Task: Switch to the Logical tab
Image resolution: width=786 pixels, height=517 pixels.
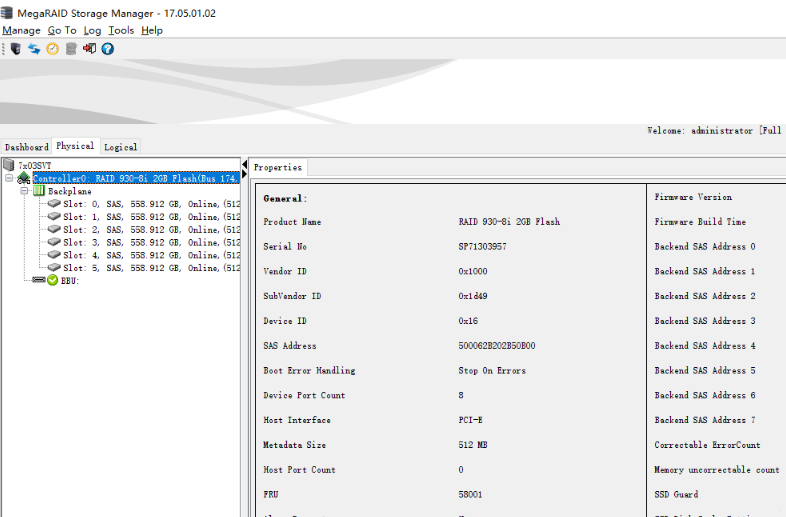Action: coord(120,147)
